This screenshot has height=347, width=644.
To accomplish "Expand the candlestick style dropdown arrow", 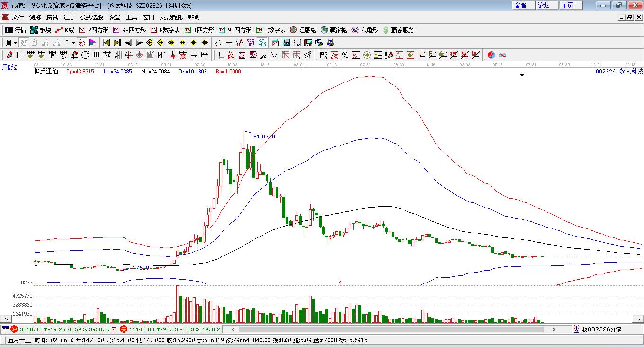I will pyautogui.click(x=73, y=43).
